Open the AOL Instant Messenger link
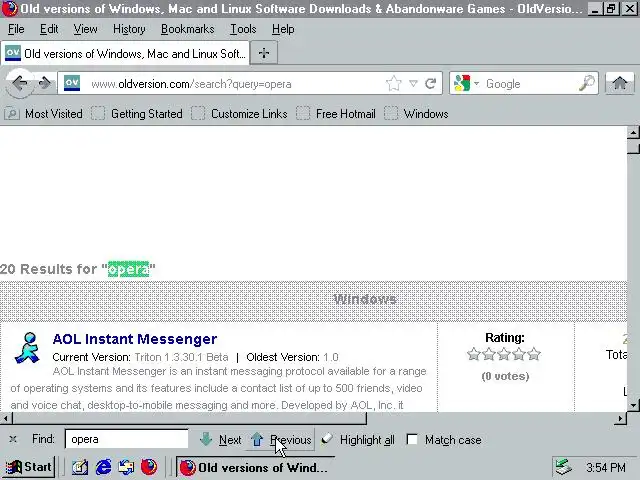The height and width of the screenshot is (480, 640). pyautogui.click(x=135, y=339)
